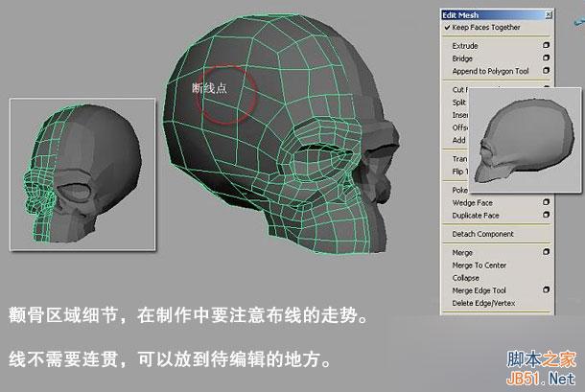Click the main wireframe skull model
585x392 pixels.
pos(280,136)
